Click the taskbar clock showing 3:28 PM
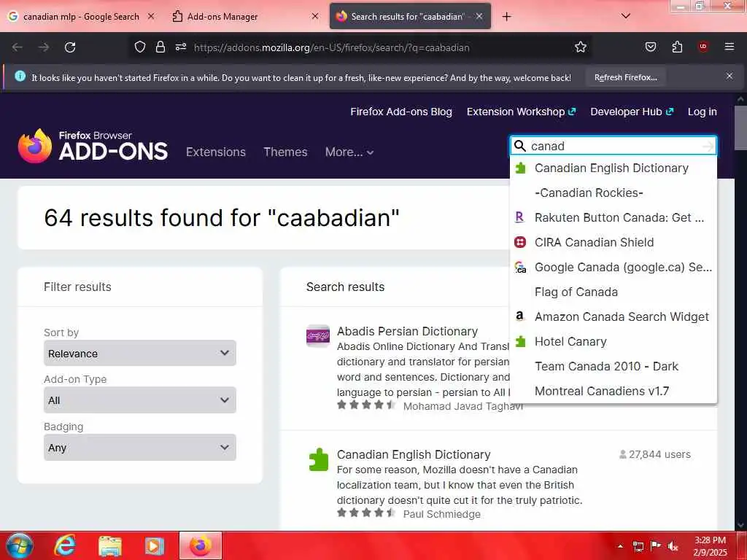 (x=710, y=546)
